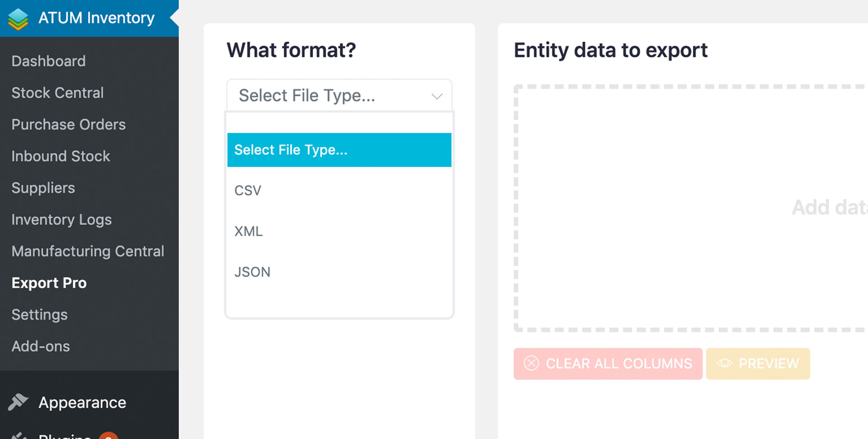868x439 pixels.
Task: Open Purchase Orders in the sidebar
Action: 69,124
